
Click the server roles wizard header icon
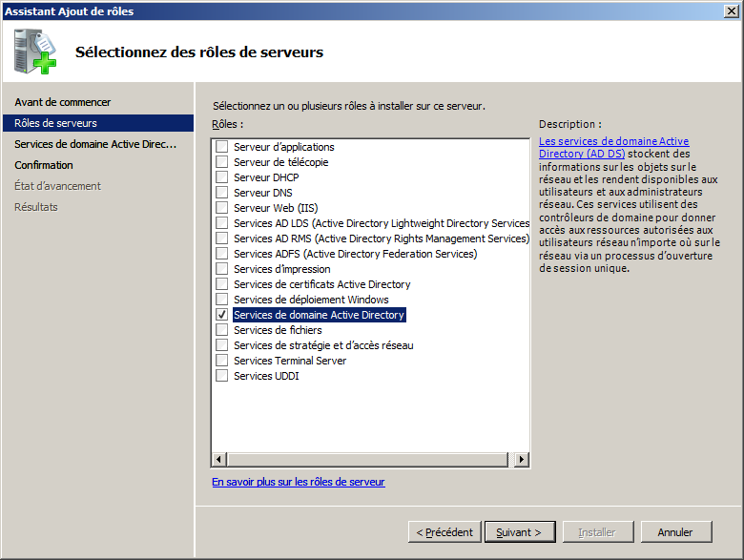coord(36,52)
